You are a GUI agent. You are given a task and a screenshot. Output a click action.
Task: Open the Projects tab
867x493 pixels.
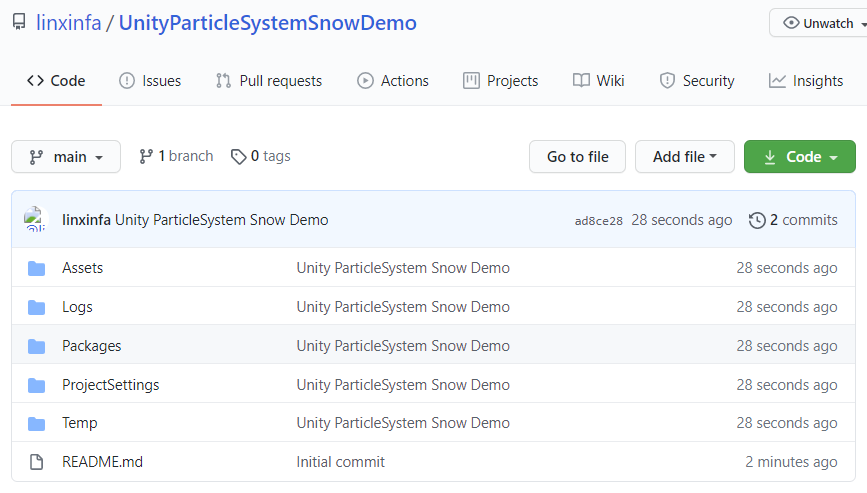click(x=500, y=81)
